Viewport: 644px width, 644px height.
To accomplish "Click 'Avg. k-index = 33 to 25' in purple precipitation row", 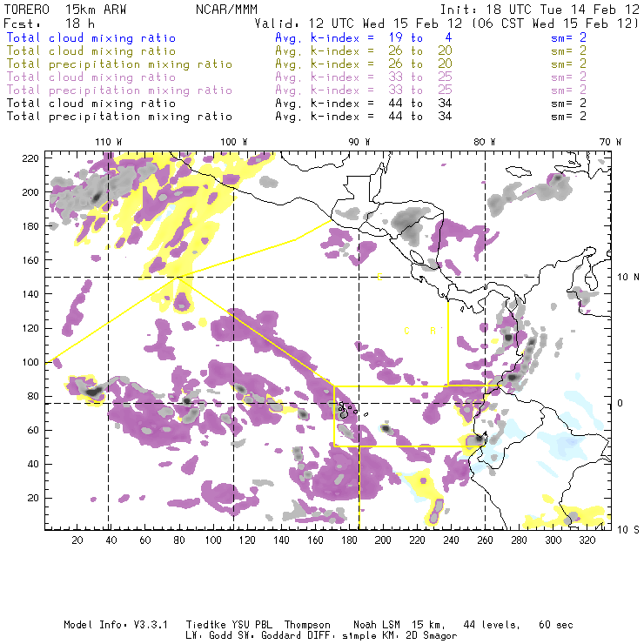I will pyautogui.click(x=364, y=91).
